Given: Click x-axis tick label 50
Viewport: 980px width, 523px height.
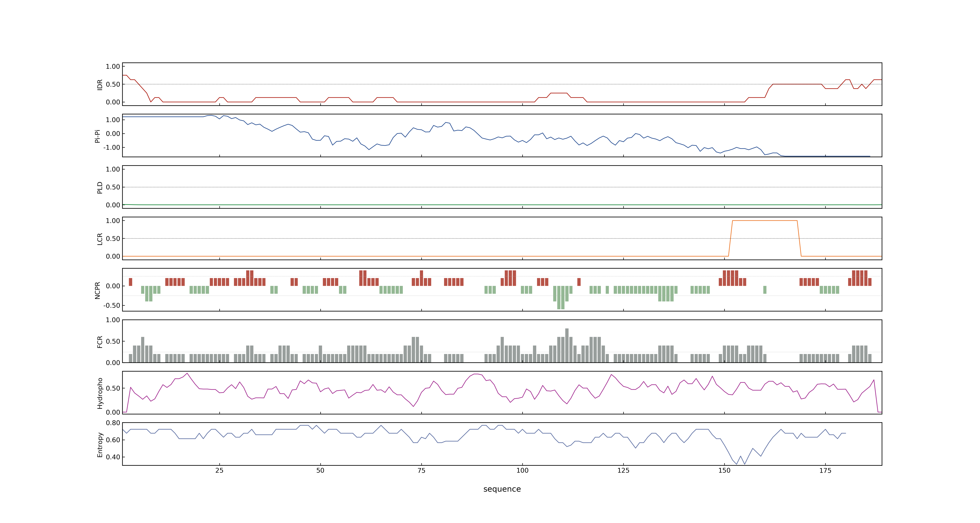Looking at the screenshot, I should [320, 470].
